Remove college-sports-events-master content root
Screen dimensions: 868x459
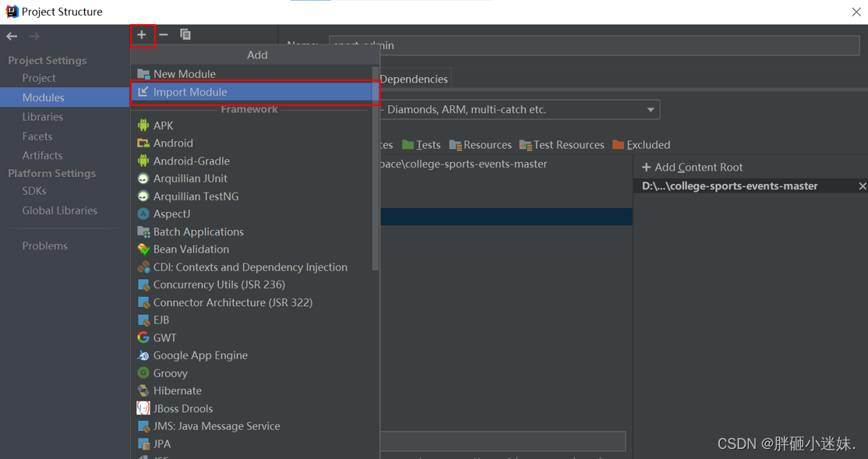coord(862,186)
